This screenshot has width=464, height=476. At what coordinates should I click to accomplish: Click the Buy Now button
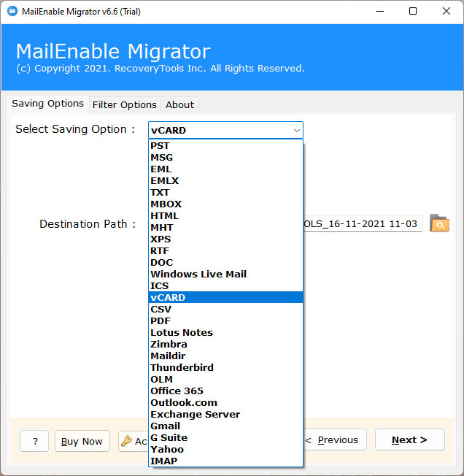[82, 441]
